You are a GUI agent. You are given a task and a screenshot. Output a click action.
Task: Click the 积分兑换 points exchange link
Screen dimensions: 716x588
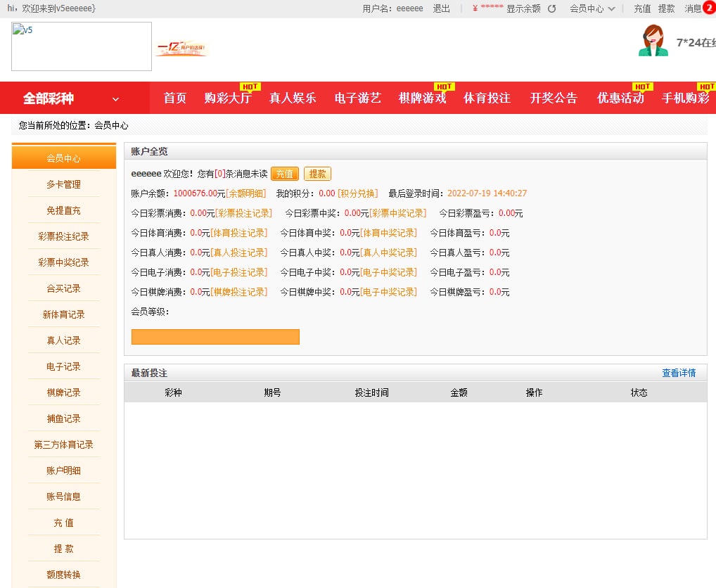click(357, 193)
